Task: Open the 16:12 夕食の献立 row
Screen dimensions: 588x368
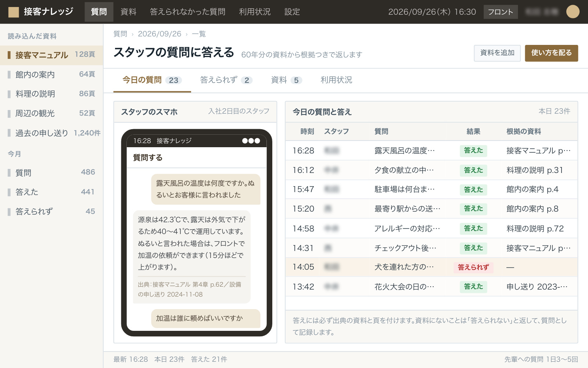Action: coord(431,170)
